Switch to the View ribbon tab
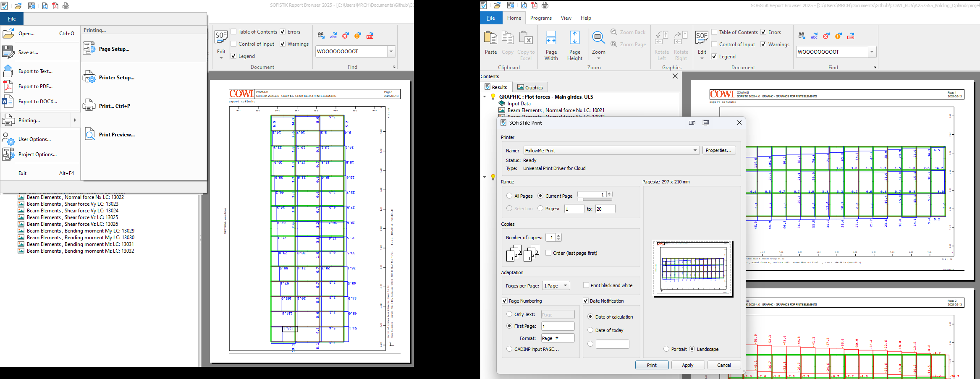Image resolution: width=980 pixels, height=379 pixels. pos(566,18)
